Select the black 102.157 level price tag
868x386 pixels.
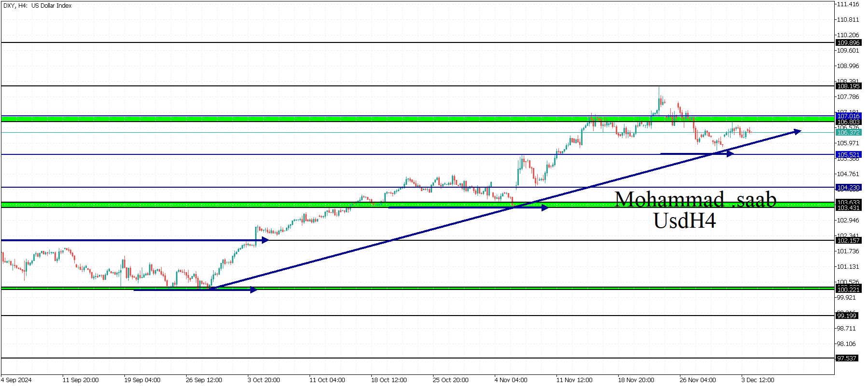tap(848, 241)
